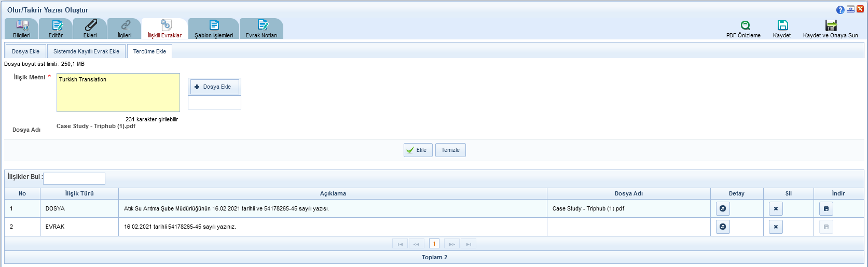The image size is (868, 267).
Task: Click the Dosya Ekle upload button
Action: pos(214,87)
